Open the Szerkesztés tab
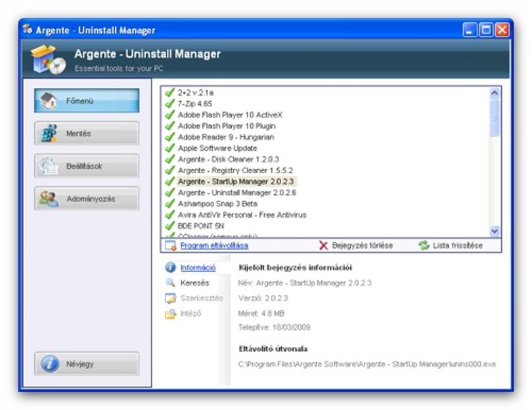Image resolution: width=532 pixels, height=410 pixels. (x=202, y=298)
